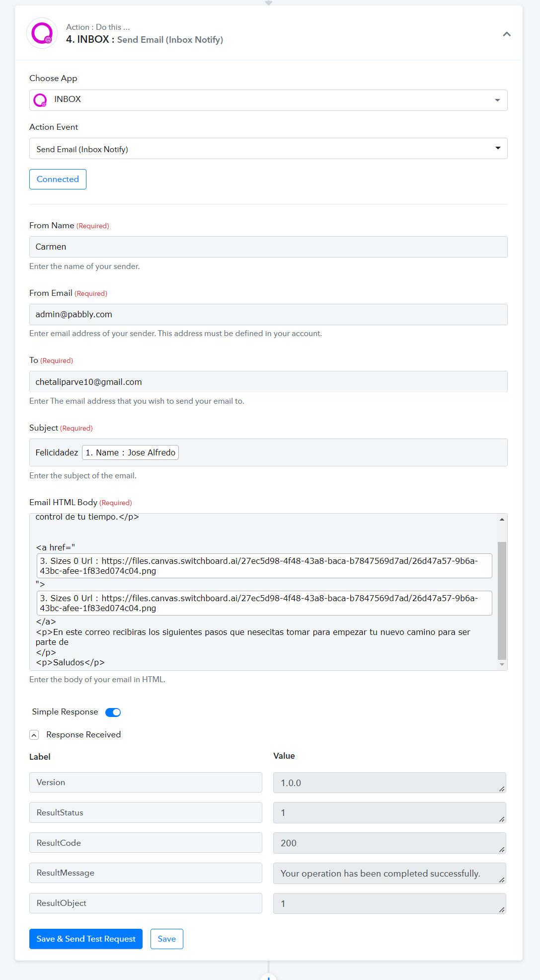This screenshot has height=980, width=540.
Task: Click the INBOX app logo in header
Action: (x=42, y=33)
